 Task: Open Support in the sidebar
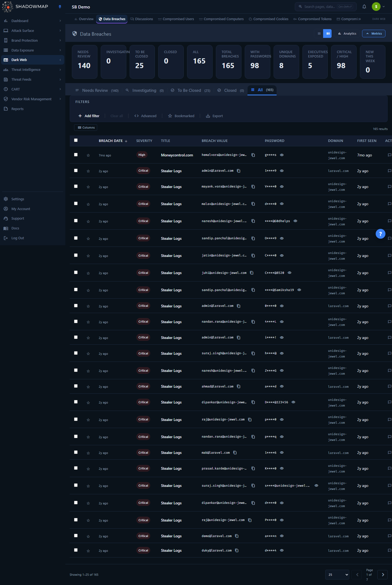18,219
